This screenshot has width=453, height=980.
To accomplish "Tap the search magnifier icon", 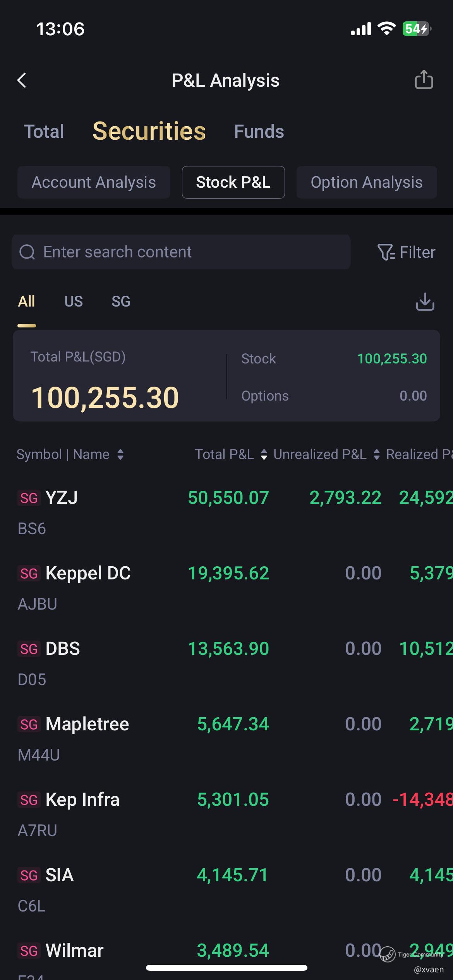I will (x=27, y=252).
